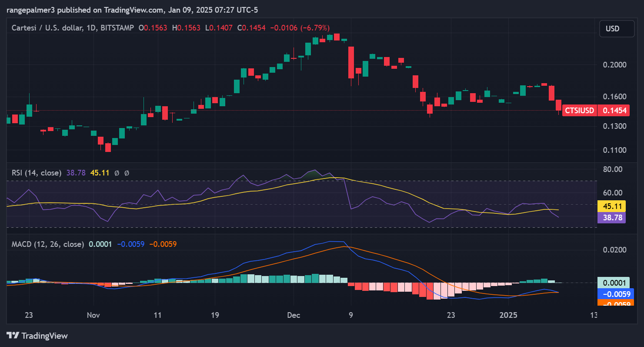Click the 0.1454 current price label

[613, 111]
